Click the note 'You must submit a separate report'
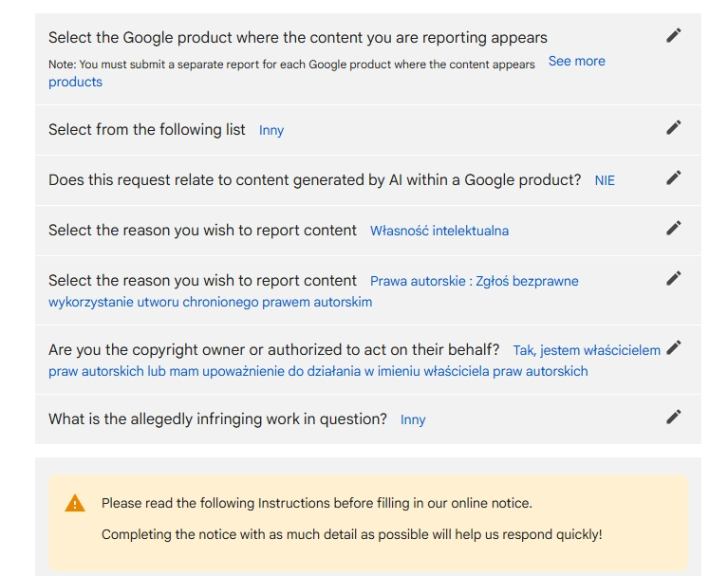 (291, 65)
